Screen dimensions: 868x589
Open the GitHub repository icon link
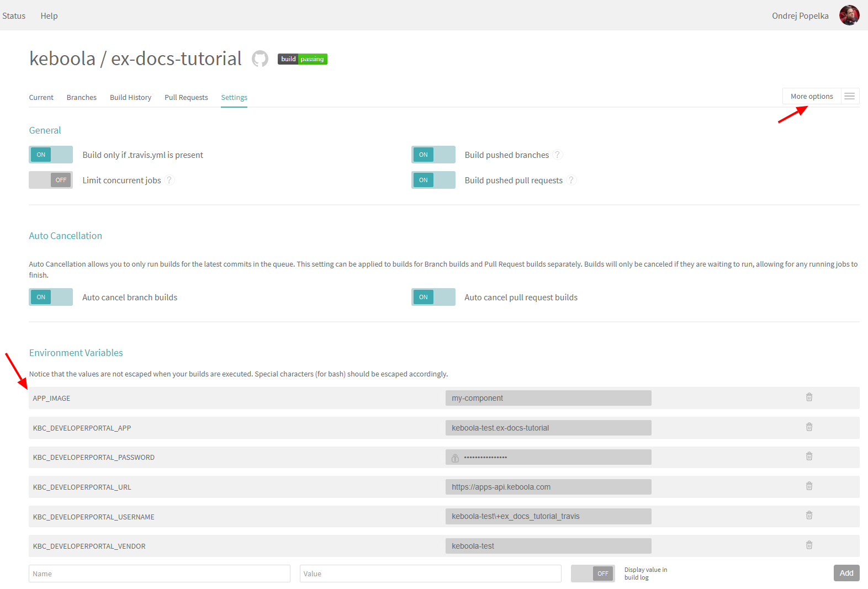coord(260,59)
